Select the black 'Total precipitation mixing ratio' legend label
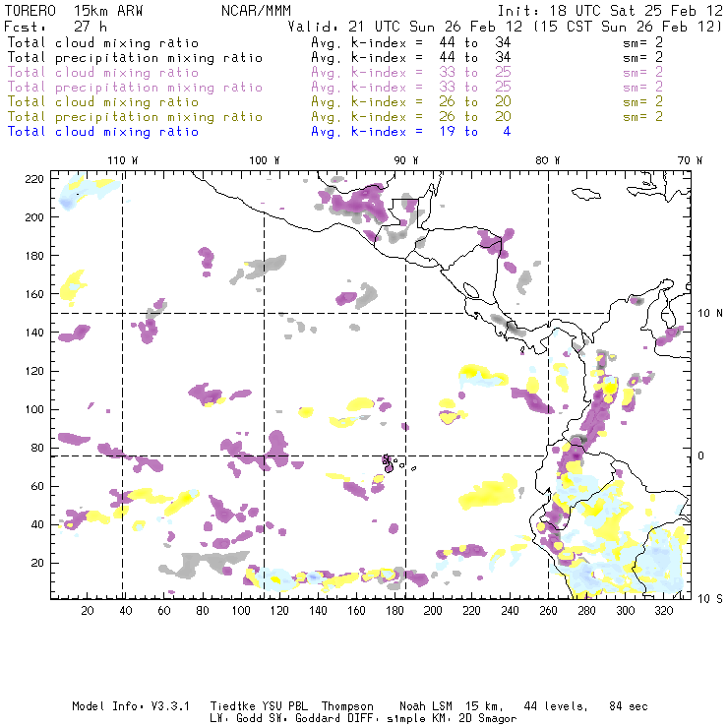Screen dimensions: 728x728 135,58
